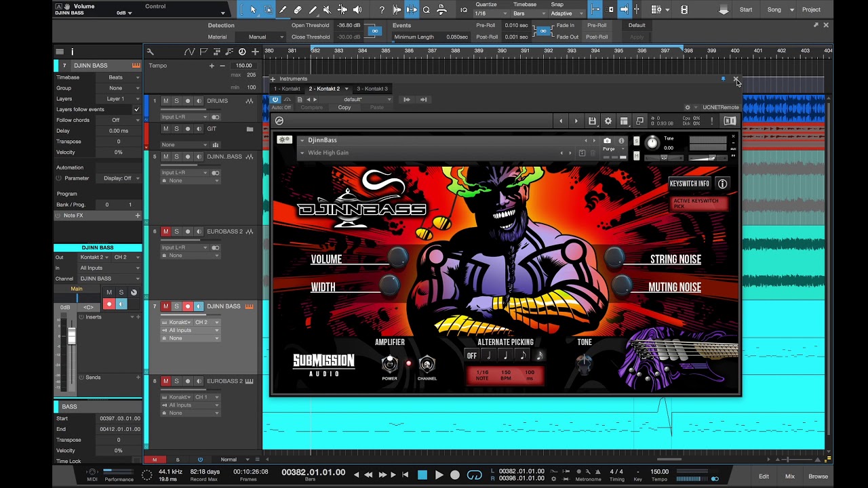Mute the DRUMS track
The image size is (868, 488).
(165, 101)
